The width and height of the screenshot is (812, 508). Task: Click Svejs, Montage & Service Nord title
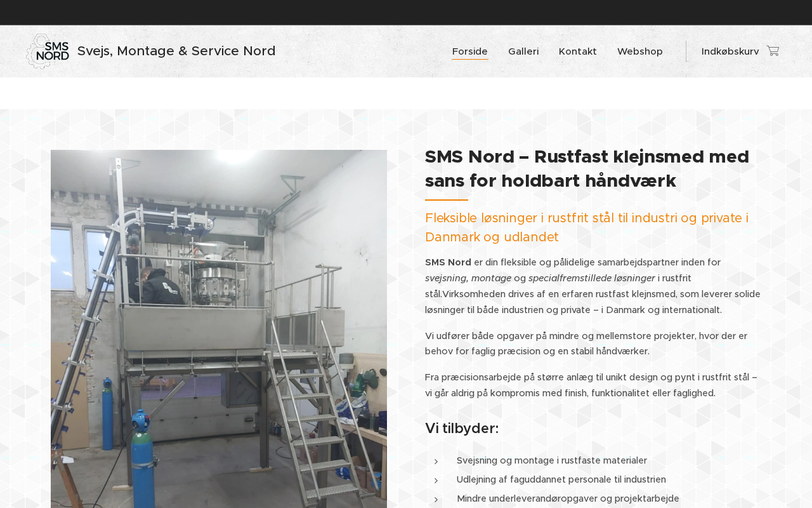(176, 51)
